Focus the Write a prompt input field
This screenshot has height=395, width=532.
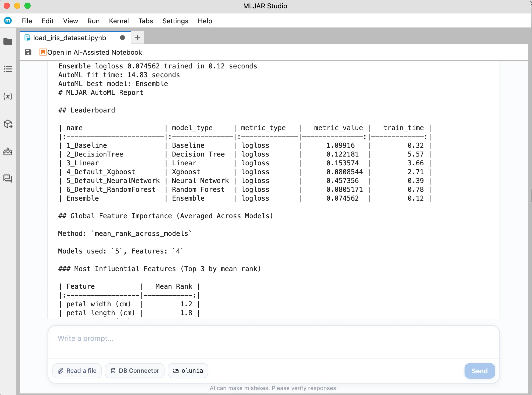point(274,342)
